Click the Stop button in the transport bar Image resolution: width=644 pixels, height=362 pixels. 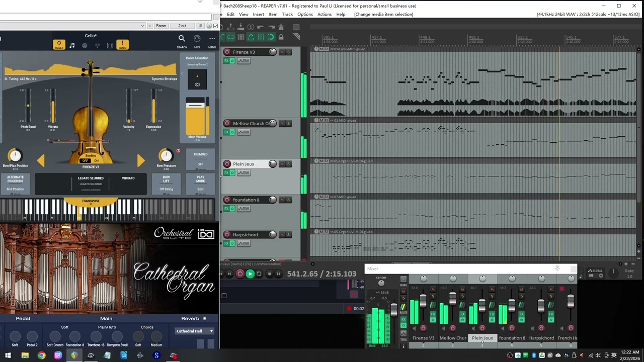pos(269,274)
